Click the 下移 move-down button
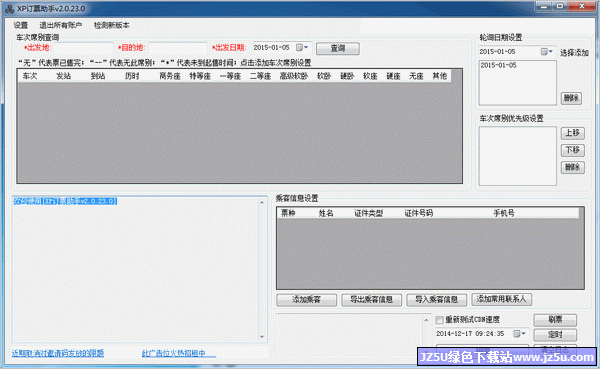 573,150
